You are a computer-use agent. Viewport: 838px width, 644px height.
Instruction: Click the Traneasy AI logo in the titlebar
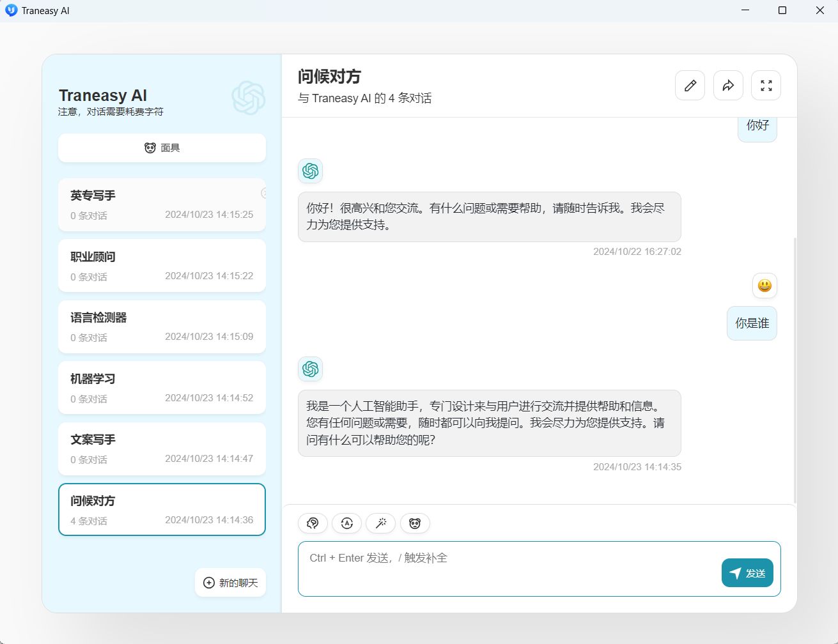(x=11, y=10)
